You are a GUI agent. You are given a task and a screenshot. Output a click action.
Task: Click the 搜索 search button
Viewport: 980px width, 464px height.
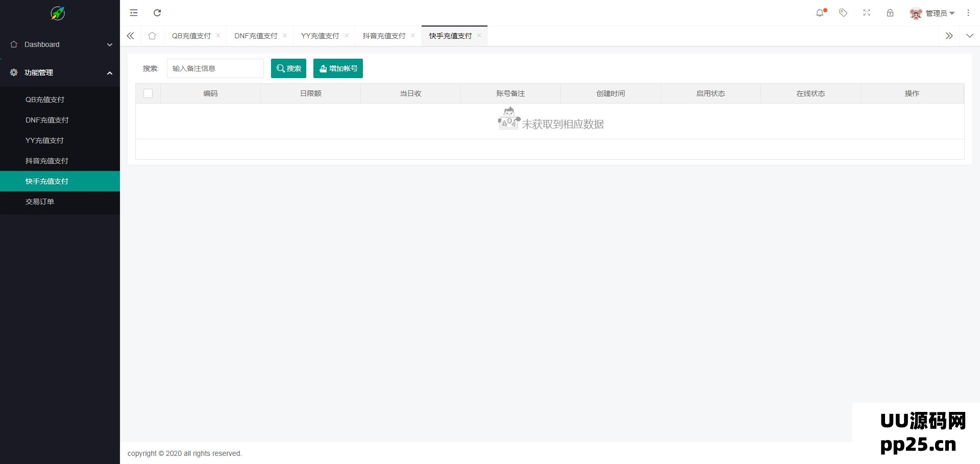coord(288,68)
